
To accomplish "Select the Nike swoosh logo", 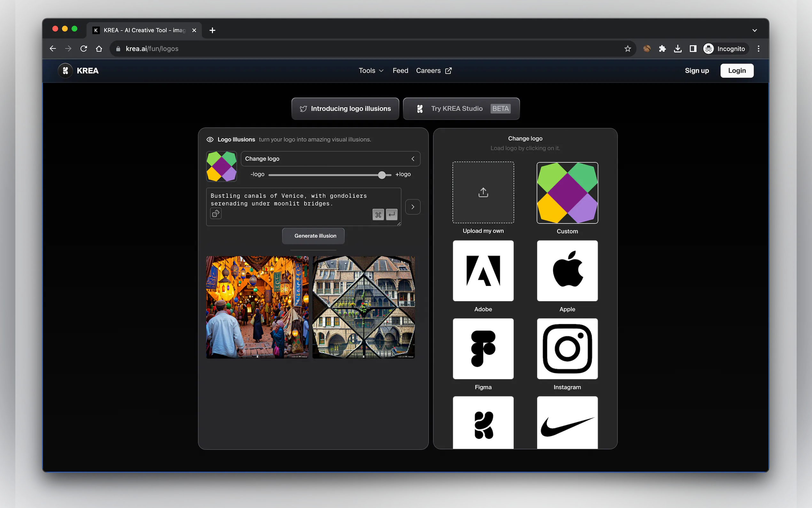I will tap(567, 422).
